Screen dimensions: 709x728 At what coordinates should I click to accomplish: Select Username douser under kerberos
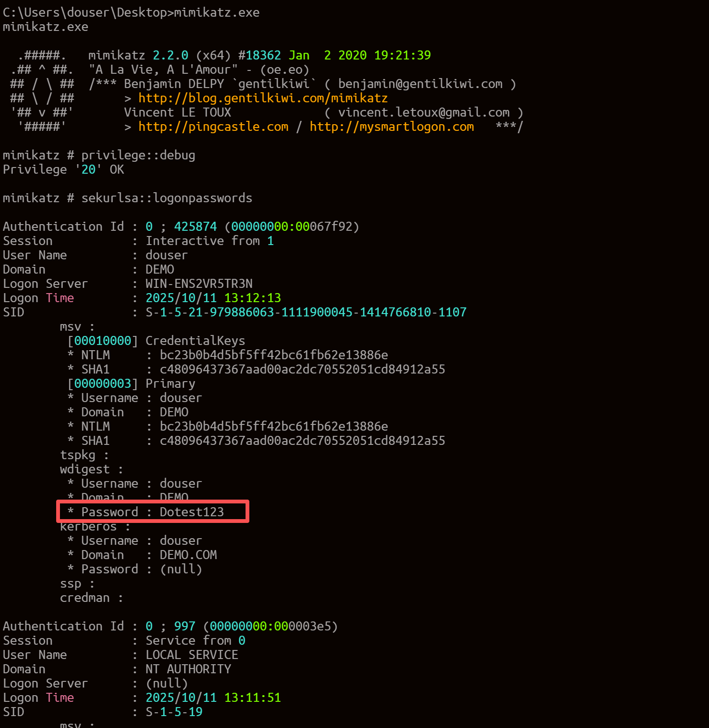(181, 541)
